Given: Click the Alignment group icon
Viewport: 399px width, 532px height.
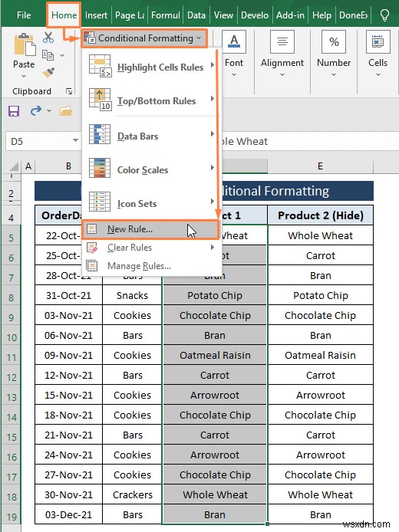Looking at the screenshot, I should point(282,41).
